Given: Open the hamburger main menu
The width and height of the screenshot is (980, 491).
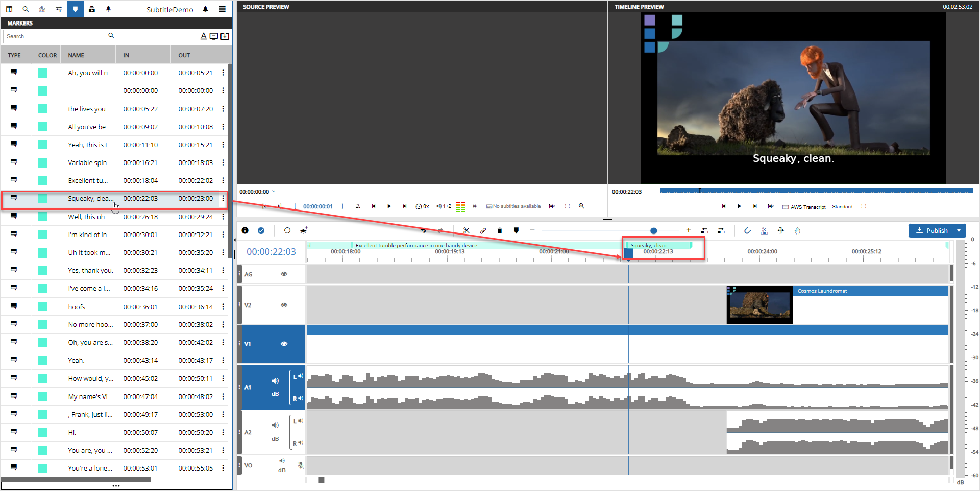Looking at the screenshot, I should pos(223,9).
